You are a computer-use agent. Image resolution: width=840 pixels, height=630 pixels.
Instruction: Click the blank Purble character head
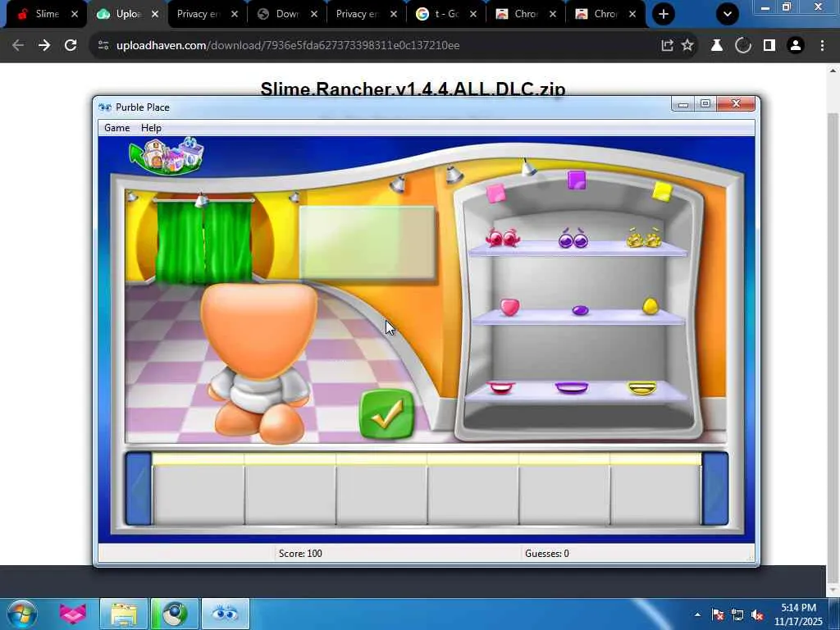coord(258,330)
